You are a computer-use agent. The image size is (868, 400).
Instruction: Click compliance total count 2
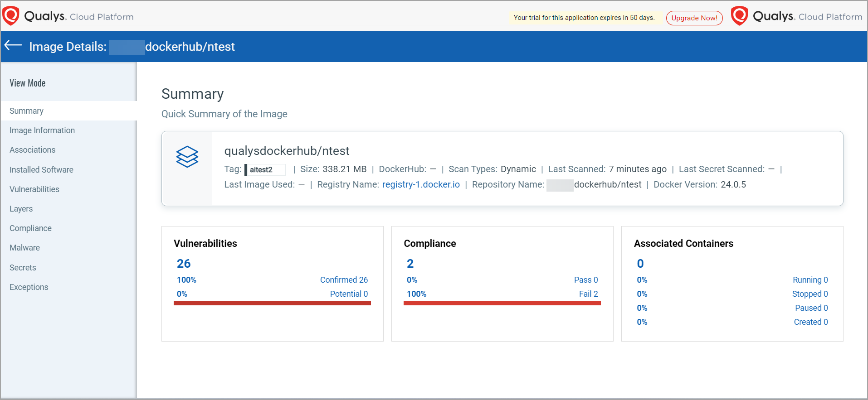pyautogui.click(x=410, y=264)
